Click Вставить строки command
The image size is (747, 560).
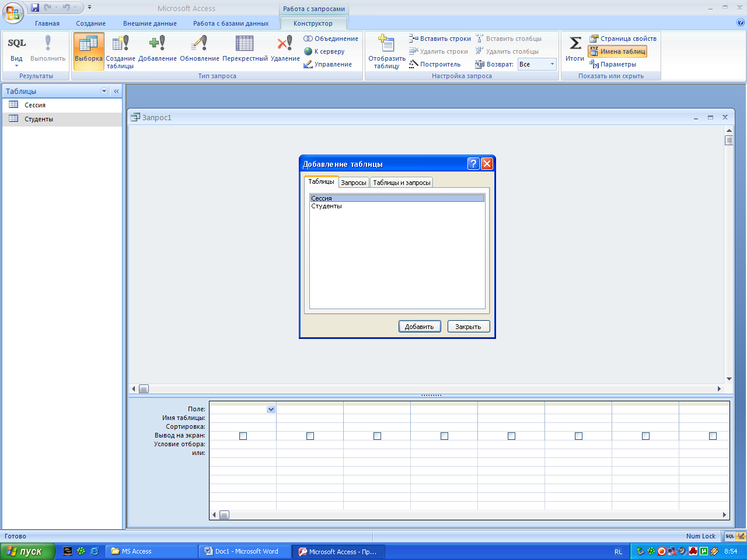click(440, 38)
